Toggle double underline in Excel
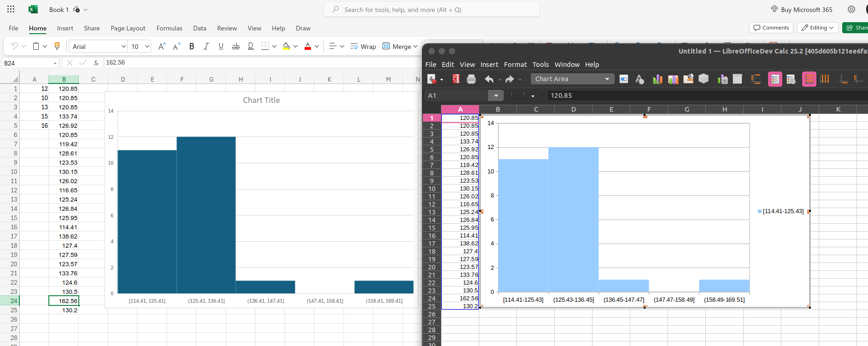 click(251, 46)
